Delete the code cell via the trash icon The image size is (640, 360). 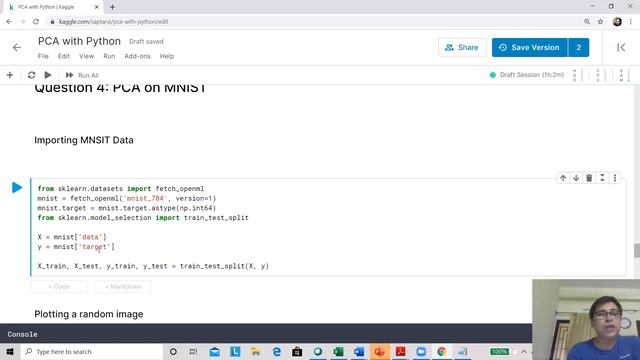point(589,178)
